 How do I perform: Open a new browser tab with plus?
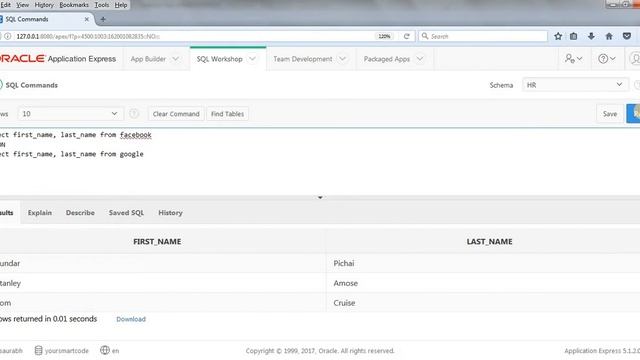[103, 19]
